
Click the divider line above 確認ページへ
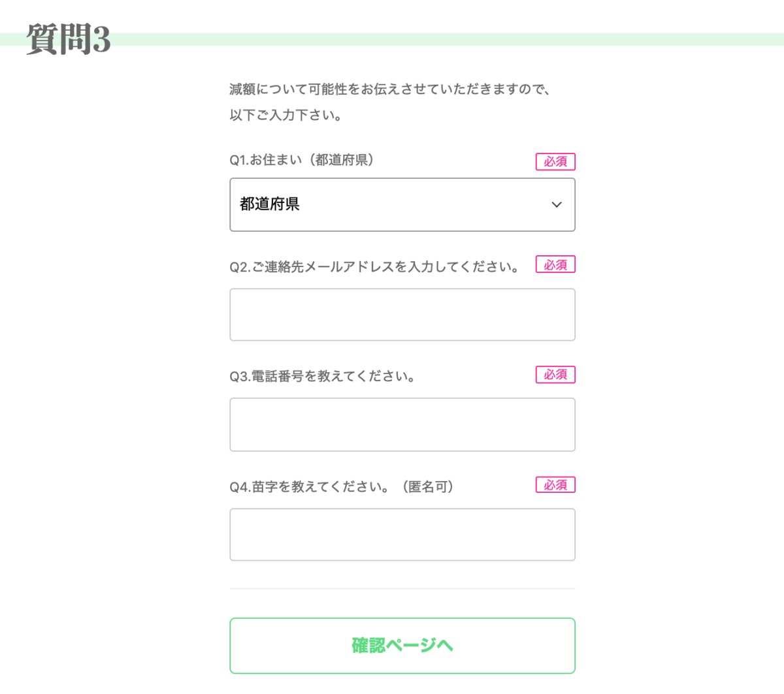tap(402, 589)
